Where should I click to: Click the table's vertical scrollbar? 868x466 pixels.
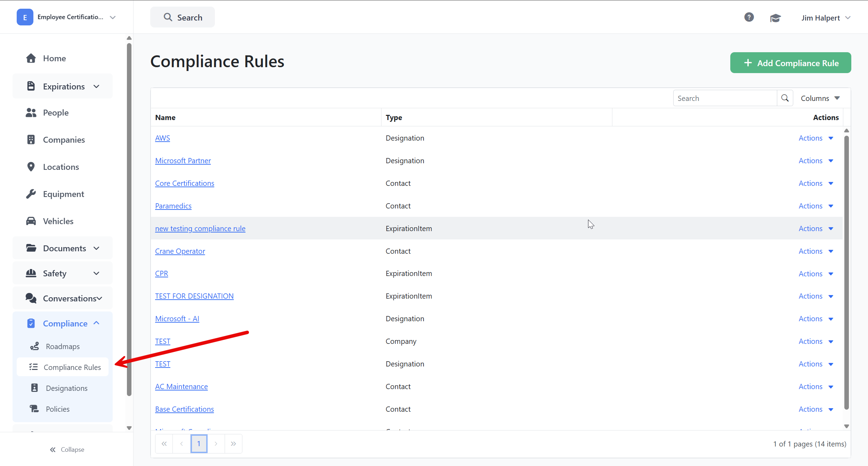846,271
